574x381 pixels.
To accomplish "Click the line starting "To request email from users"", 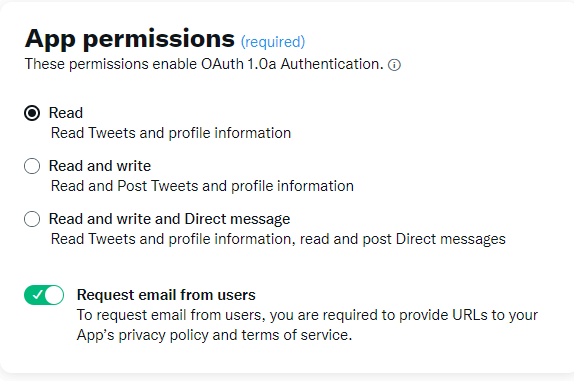I will click(308, 315).
